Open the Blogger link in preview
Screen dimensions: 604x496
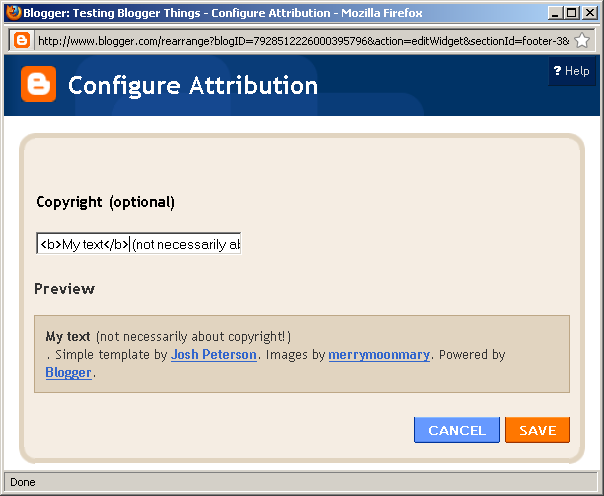coord(69,372)
